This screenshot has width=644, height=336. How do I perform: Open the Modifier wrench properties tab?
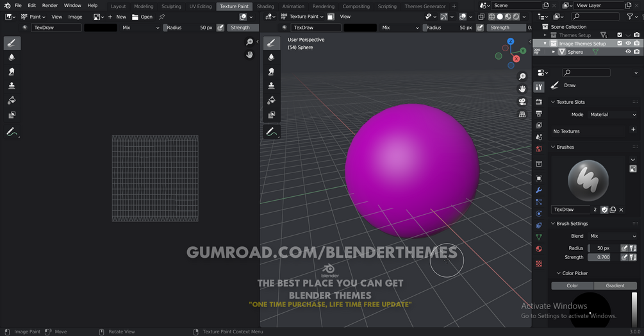coord(539,190)
